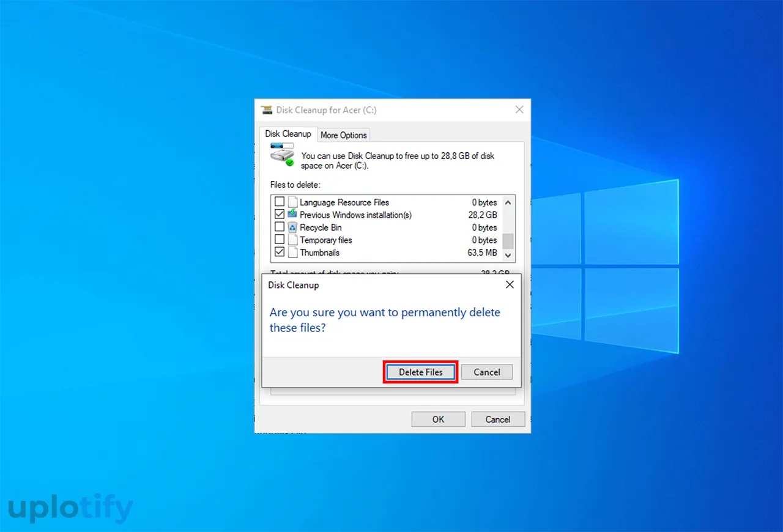
Task: Click Cancel in Disk Cleanup for Acer window
Action: pos(498,419)
